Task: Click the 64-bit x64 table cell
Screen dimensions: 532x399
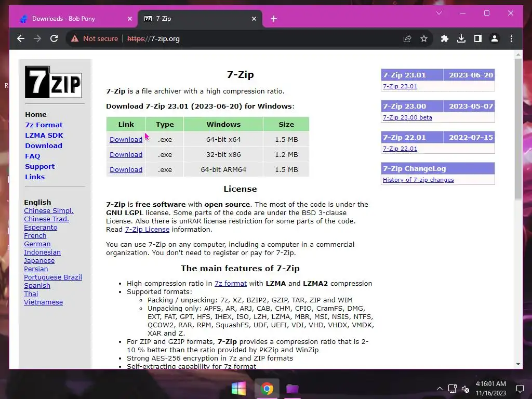Action: pyautogui.click(x=223, y=139)
